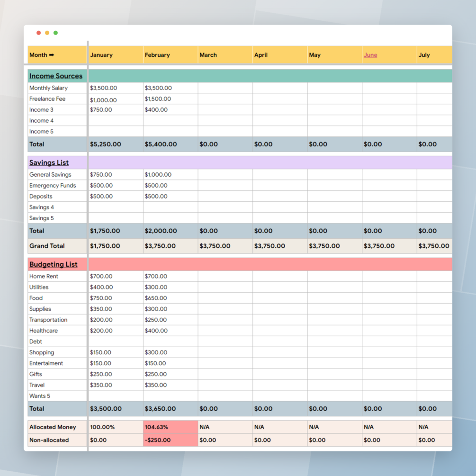476x476 pixels.
Task: Select February Healthcare $400.00 cell
Action: pyautogui.click(x=171, y=331)
